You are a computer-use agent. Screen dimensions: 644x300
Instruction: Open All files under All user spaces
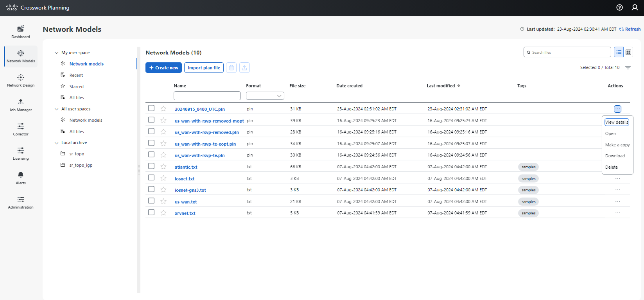point(76,131)
